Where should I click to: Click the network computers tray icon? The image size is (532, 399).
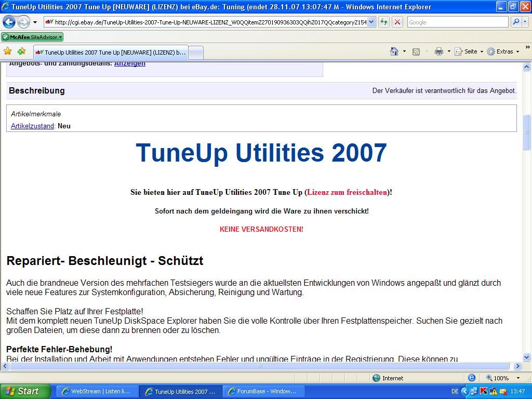click(474, 391)
